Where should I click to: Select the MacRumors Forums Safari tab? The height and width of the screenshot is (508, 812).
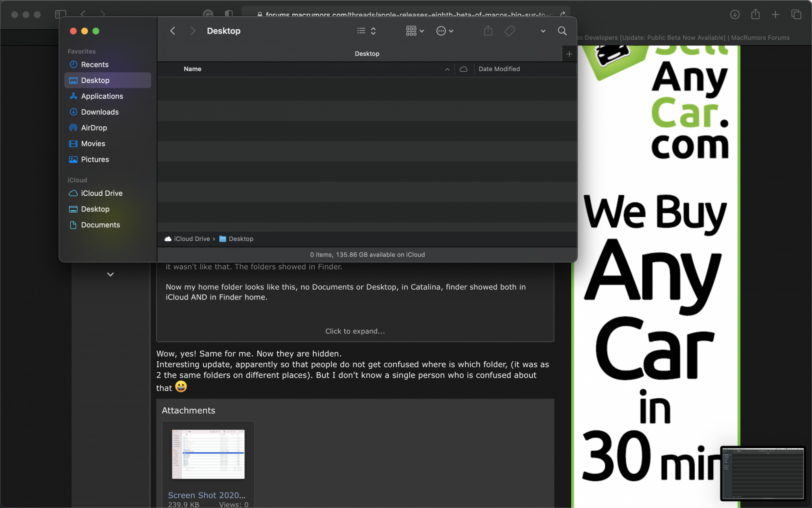click(683, 38)
